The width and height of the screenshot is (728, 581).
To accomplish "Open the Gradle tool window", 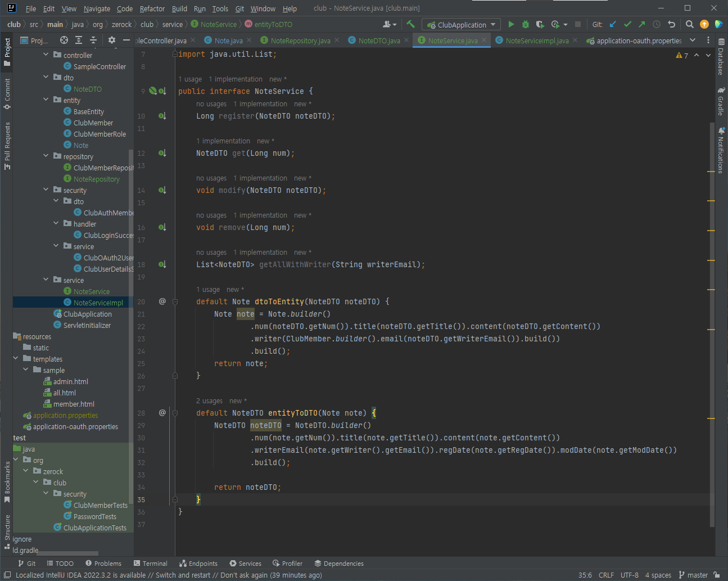I will 721,101.
